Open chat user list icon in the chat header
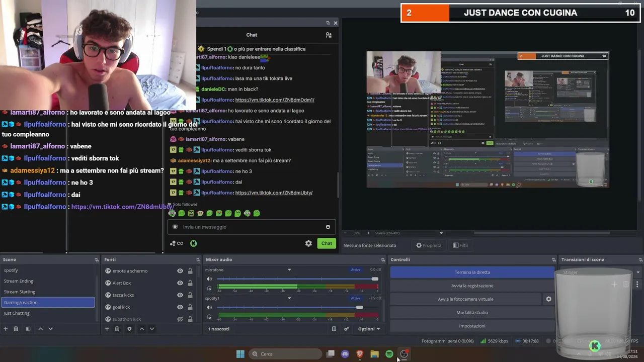Viewport: 644px width, 362px height. click(329, 35)
